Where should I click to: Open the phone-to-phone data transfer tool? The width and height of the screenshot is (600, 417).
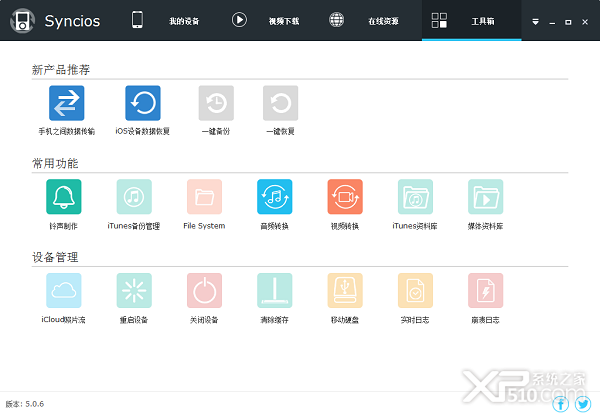[67, 103]
